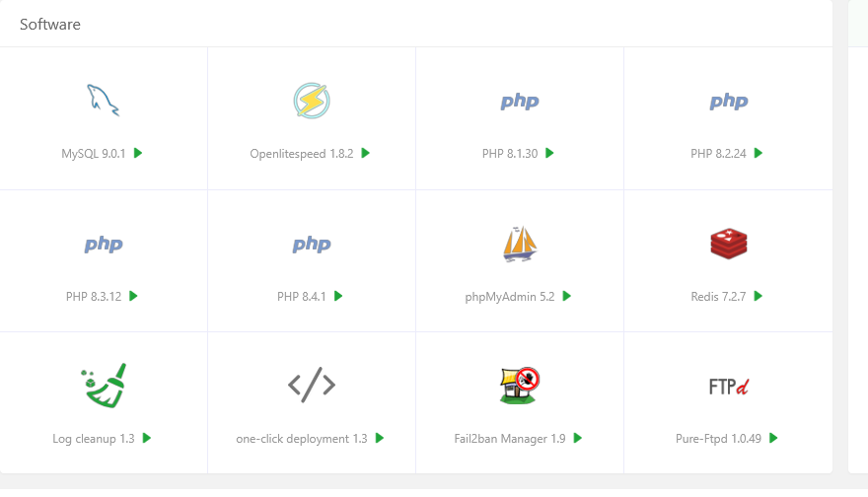Select the PHP 8.3.12 label
Screen dimensions: 868x497
94,296
